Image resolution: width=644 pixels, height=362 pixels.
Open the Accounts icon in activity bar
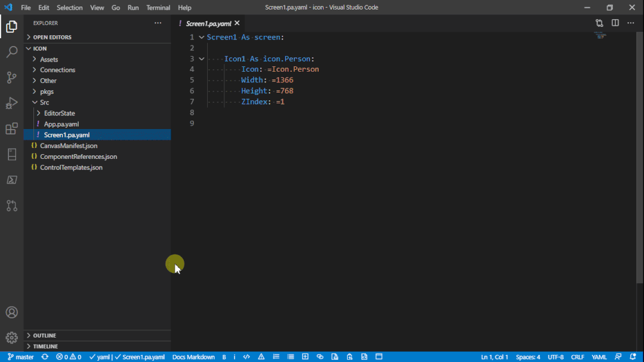11,312
